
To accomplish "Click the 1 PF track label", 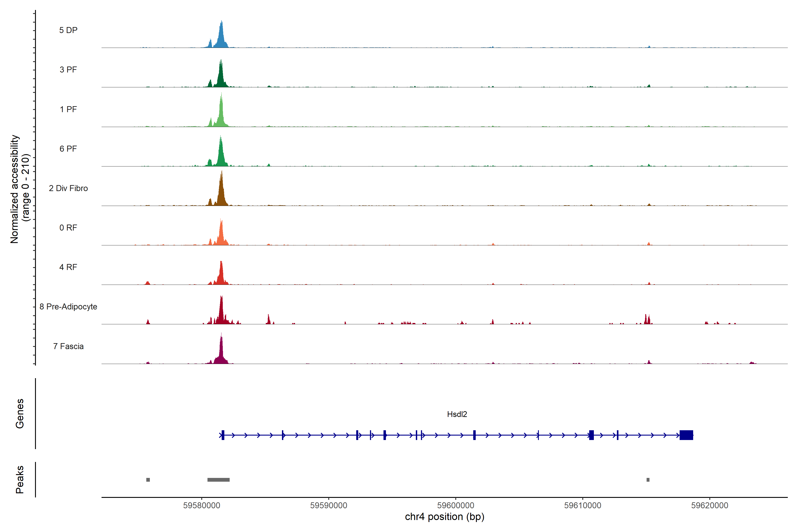I will [x=68, y=109].
